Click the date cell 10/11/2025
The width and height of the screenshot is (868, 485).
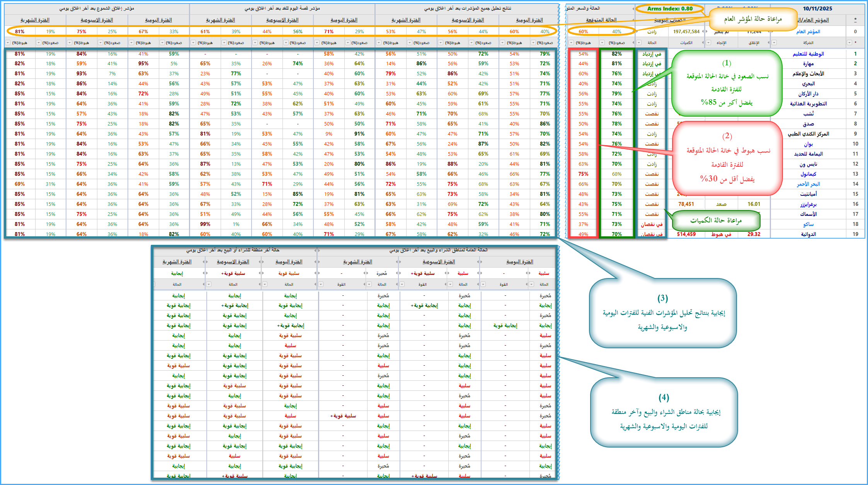[817, 8]
